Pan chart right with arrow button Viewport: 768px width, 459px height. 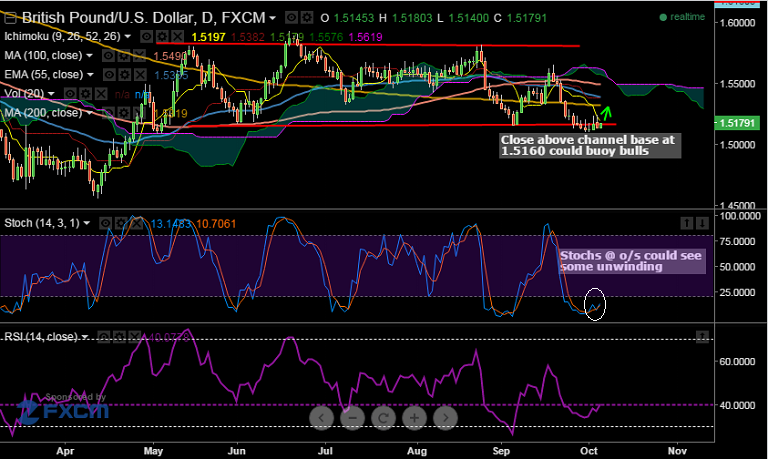(445, 418)
